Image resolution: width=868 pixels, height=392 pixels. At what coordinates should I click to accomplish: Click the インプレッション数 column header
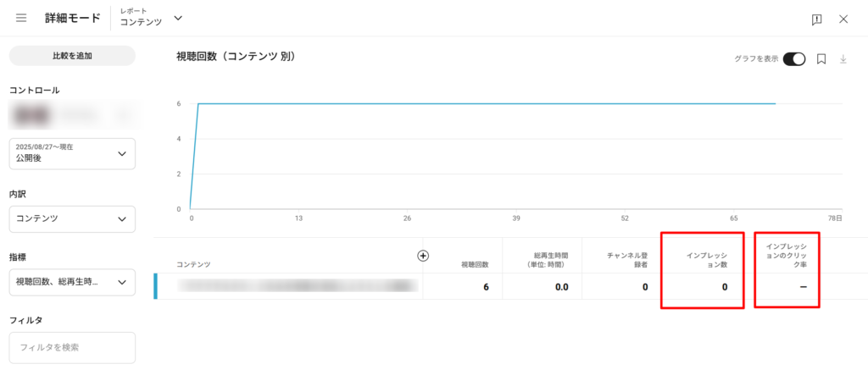point(708,259)
